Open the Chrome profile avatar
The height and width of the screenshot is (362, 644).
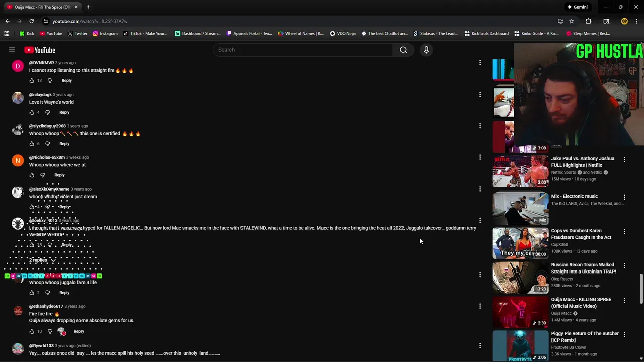click(624, 21)
